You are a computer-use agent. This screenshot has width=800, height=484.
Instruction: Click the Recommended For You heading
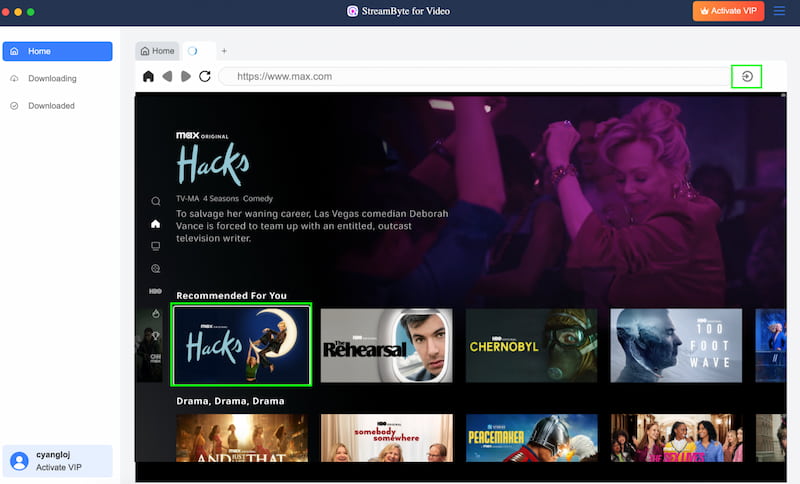(231, 295)
